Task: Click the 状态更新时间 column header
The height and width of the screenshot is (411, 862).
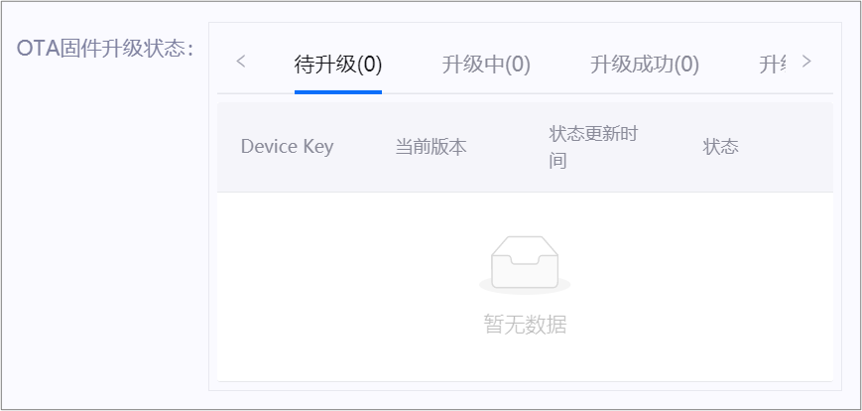Action: (593, 147)
